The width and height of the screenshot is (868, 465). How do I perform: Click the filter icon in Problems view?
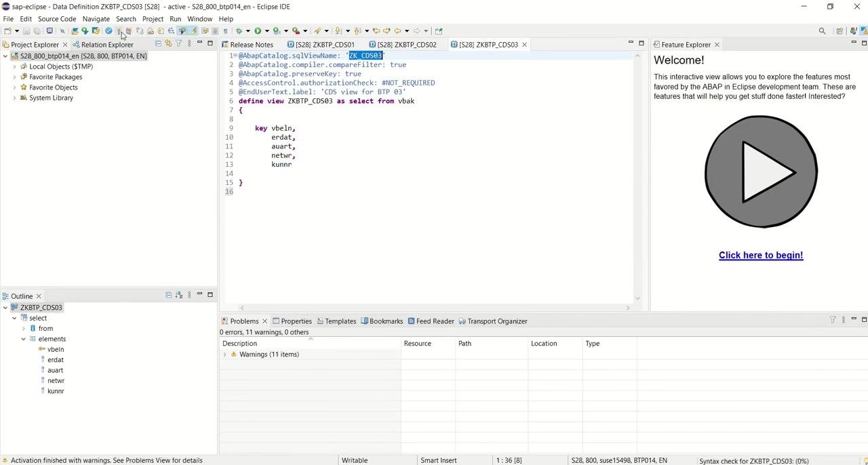click(x=833, y=320)
